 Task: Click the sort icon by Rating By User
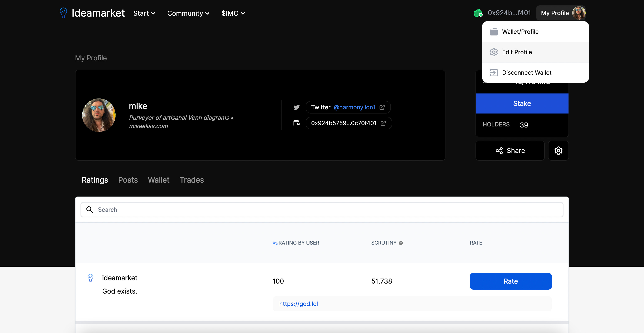[x=275, y=243]
